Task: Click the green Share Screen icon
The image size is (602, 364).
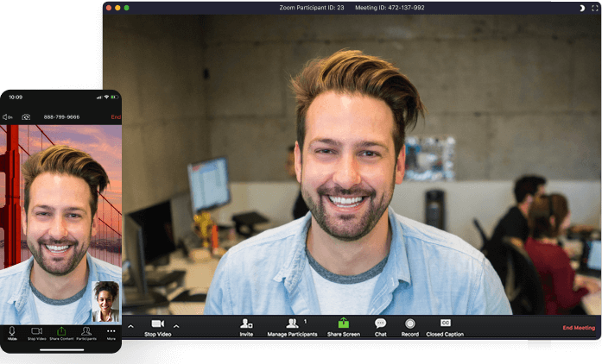Action: click(x=344, y=323)
